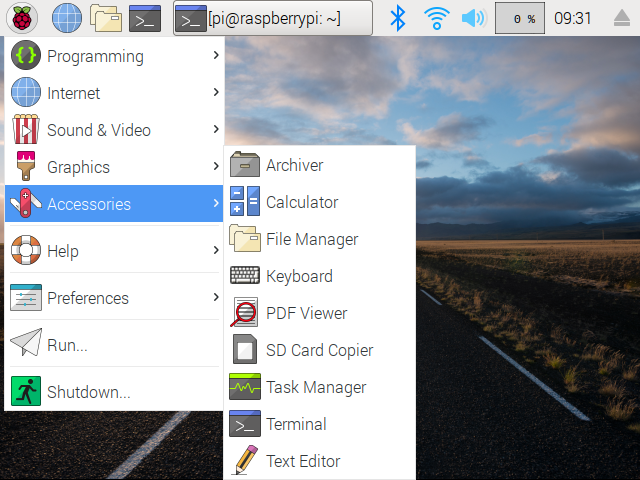The height and width of the screenshot is (480, 640).
Task: Select the Accessories menu category
Action: [x=114, y=203]
